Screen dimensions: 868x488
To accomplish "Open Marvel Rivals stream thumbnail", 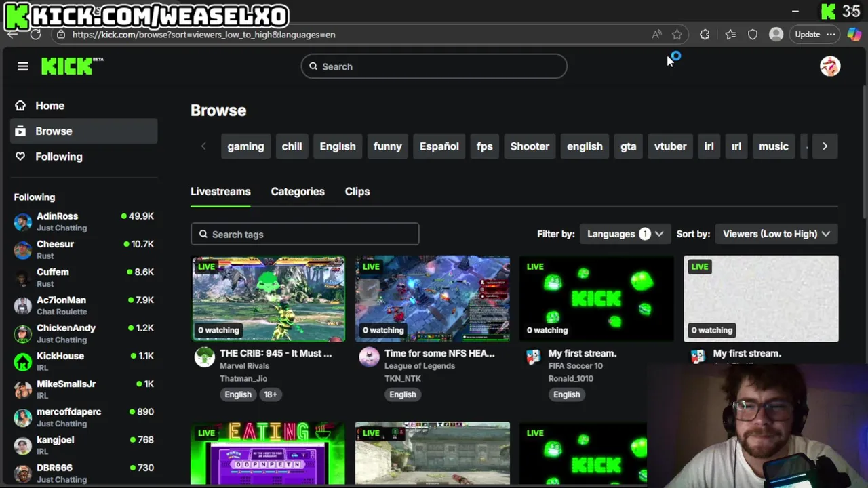I will coord(269,298).
